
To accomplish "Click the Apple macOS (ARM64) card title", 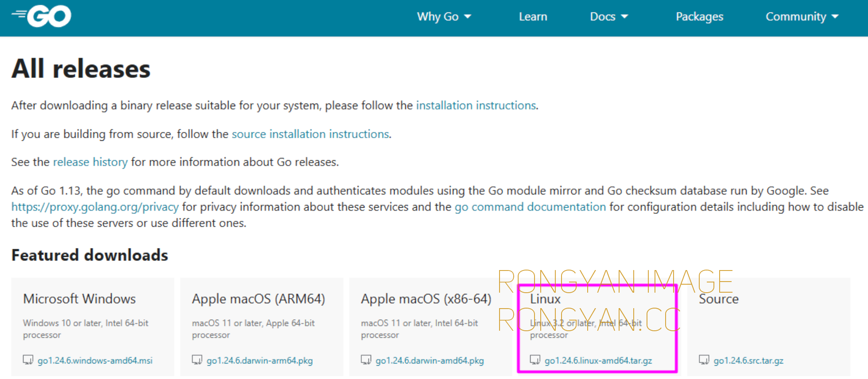I will [x=259, y=299].
